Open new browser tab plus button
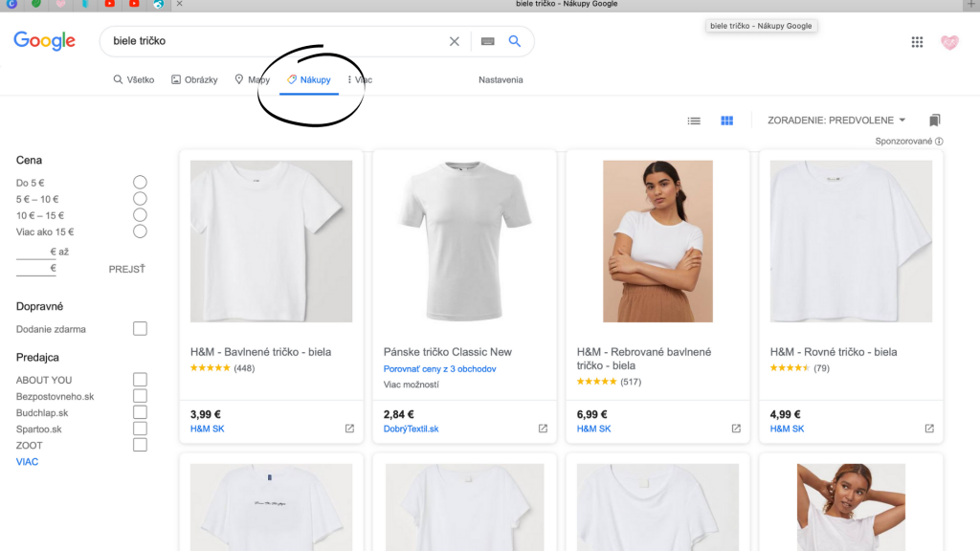 pyautogui.click(x=971, y=5)
